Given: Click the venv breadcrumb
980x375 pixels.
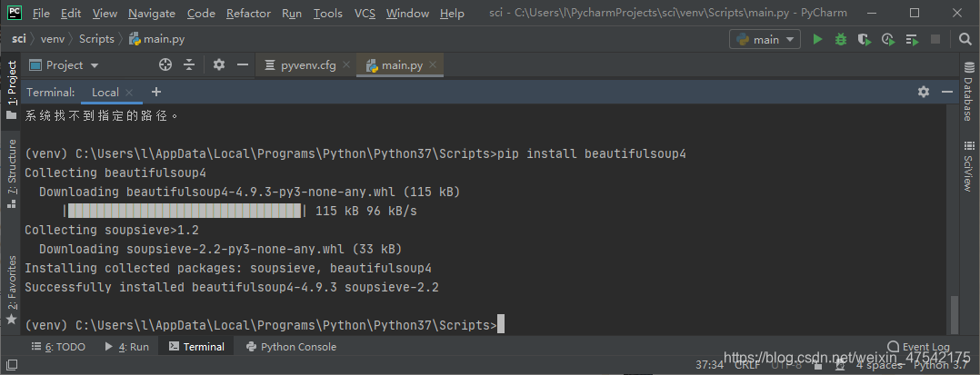Looking at the screenshot, I should pos(53,39).
